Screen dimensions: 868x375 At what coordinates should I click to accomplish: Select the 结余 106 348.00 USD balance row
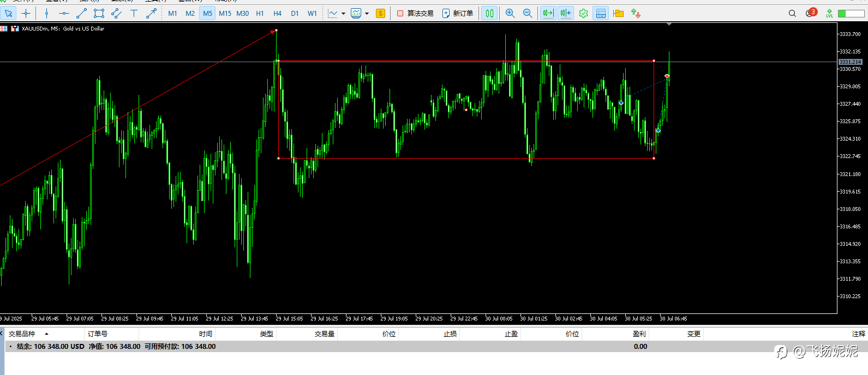point(436,346)
